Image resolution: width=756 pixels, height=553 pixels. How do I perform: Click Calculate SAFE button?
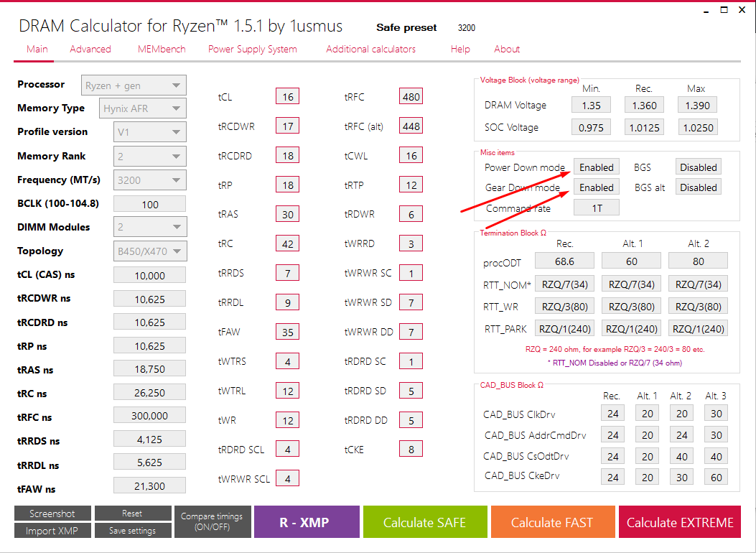[425, 521]
